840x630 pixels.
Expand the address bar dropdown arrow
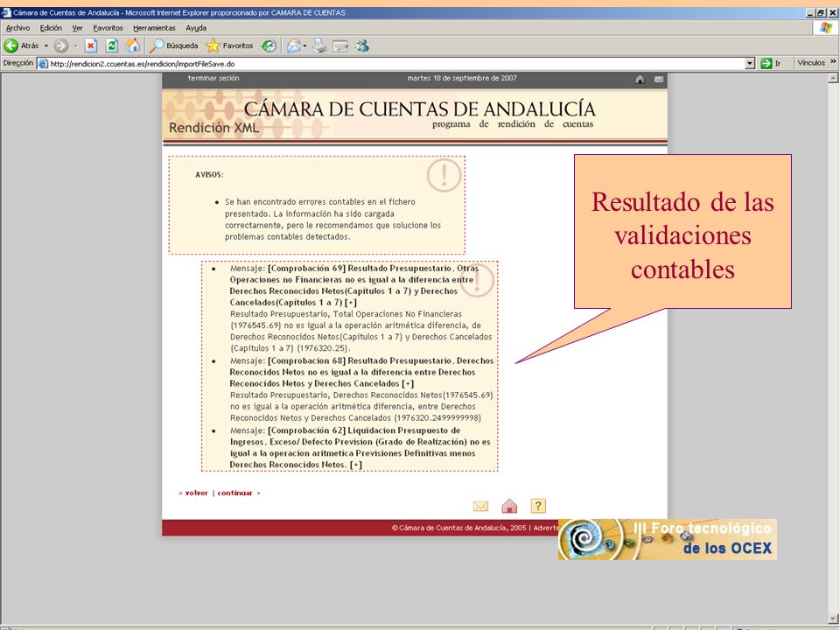point(750,63)
